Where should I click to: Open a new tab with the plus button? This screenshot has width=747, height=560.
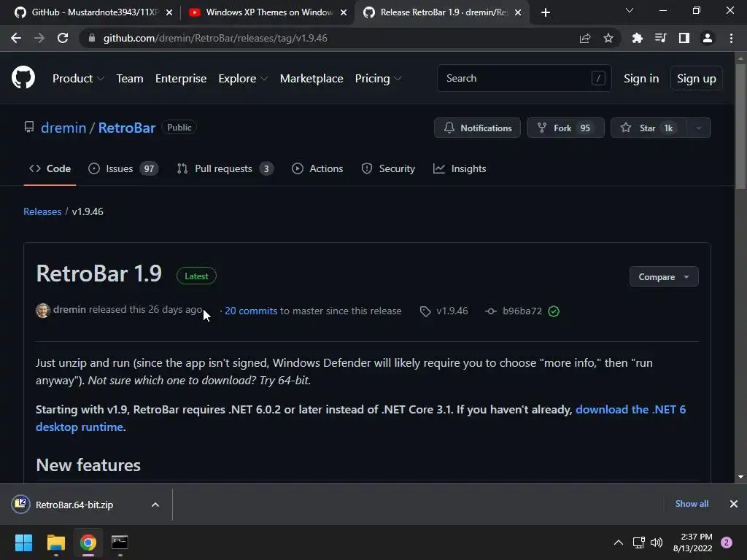pos(546,12)
